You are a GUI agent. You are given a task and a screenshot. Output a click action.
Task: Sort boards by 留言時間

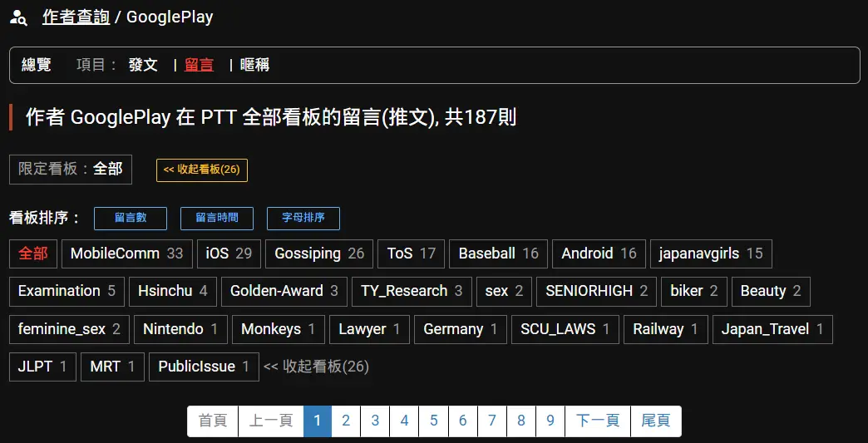tap(217, 218)
